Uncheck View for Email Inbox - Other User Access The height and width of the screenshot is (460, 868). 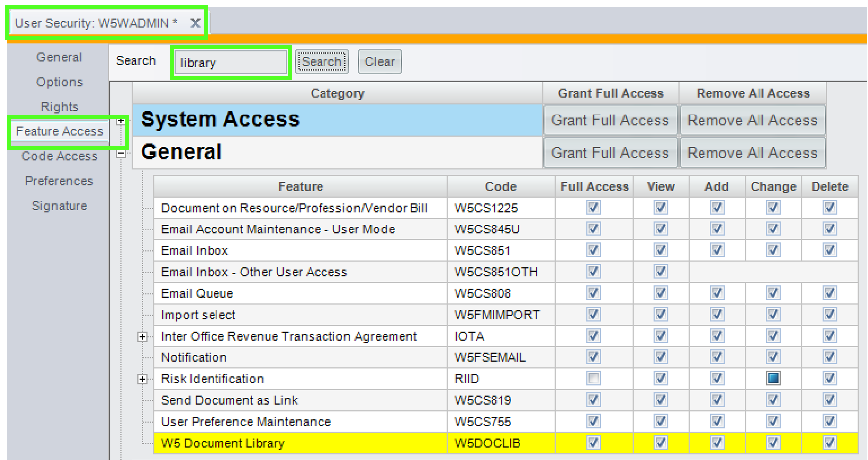point(660,272)
